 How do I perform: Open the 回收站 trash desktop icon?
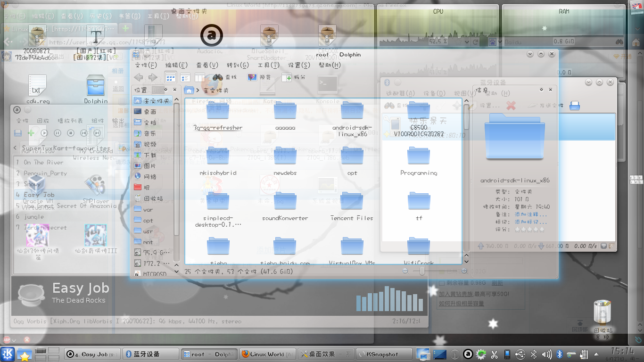click(603, 319)
